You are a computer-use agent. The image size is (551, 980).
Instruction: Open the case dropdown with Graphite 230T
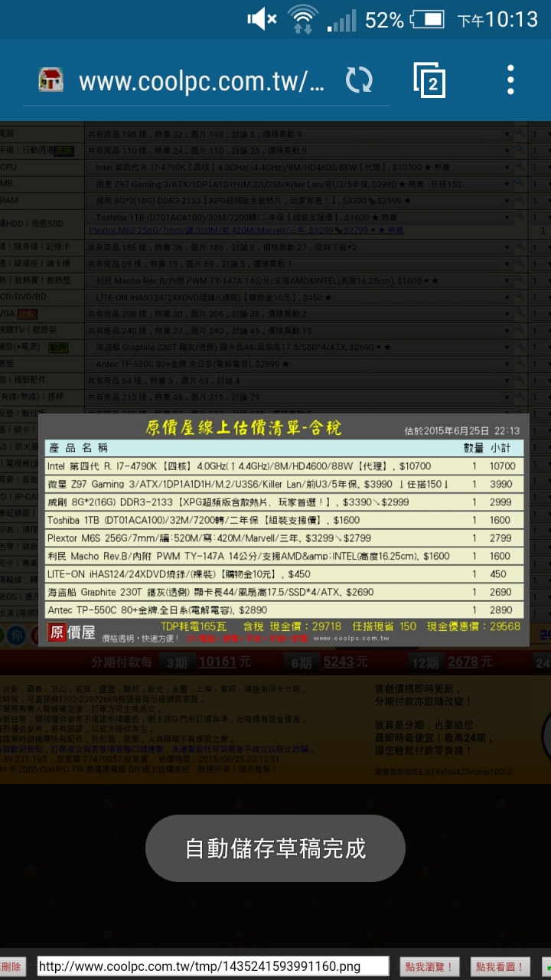pyautogui.click(x=299, y=348)
